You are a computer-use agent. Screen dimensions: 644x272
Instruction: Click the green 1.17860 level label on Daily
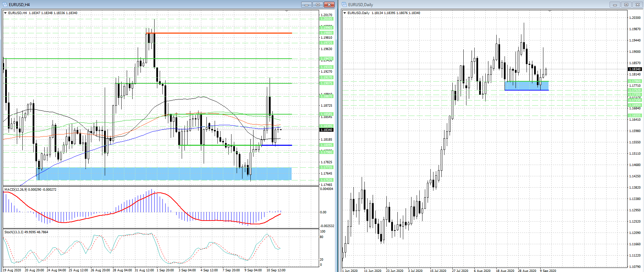(x=635, y=81)
